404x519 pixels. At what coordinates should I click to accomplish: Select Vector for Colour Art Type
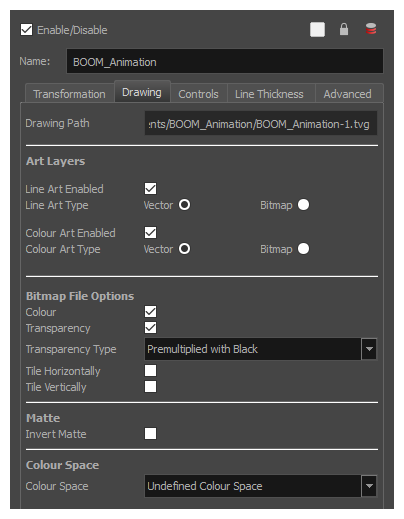(x=184, y=249)
